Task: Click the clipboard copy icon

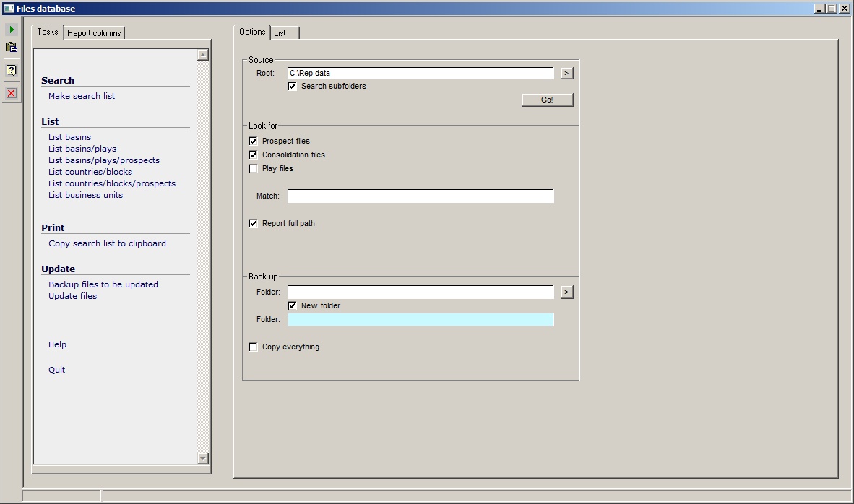Action: 12,48
